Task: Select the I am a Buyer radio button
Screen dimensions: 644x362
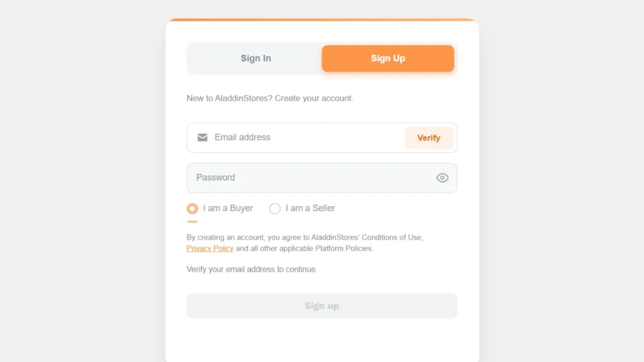Action: (192, 209)
